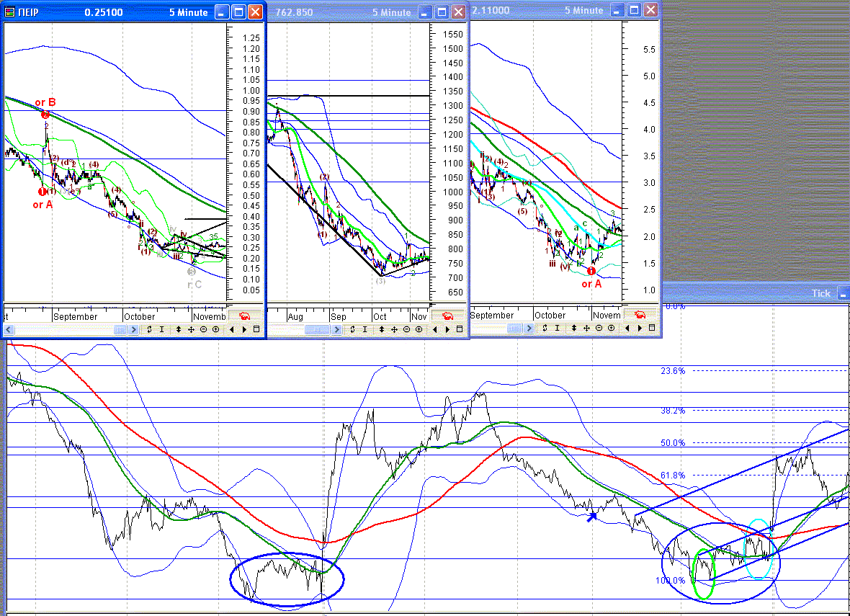Select the text cursor tool in the 762.850 chart

click(364, 329)
